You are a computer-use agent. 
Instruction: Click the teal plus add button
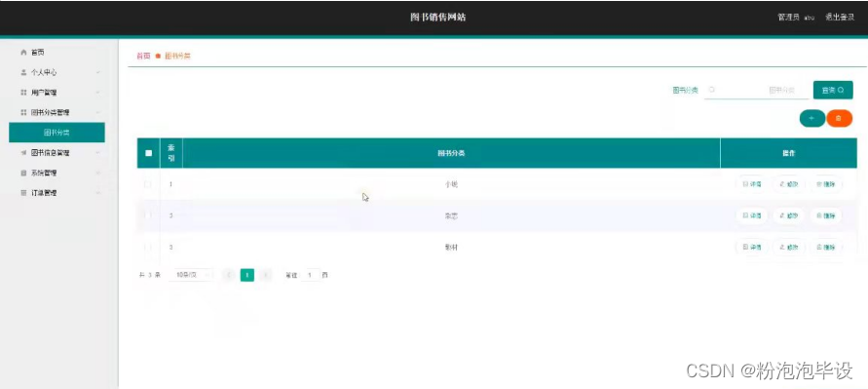click(x=812, y=118)
